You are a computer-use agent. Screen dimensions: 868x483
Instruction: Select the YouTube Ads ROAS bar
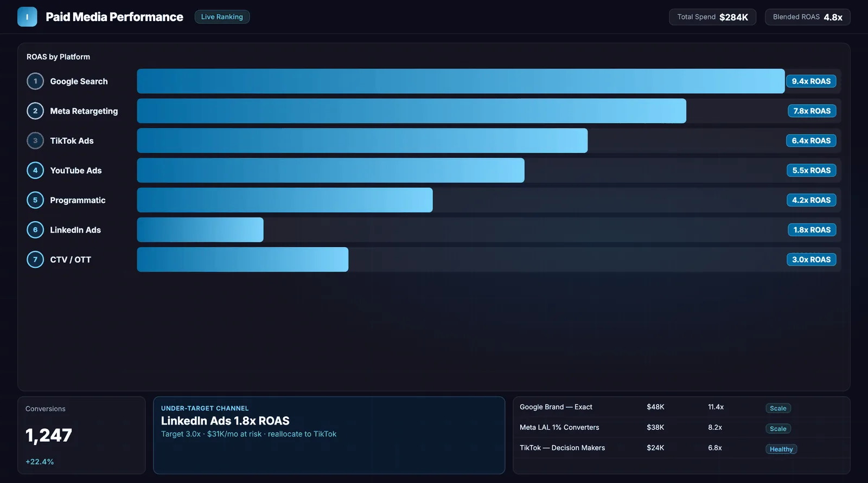point(331,170)
